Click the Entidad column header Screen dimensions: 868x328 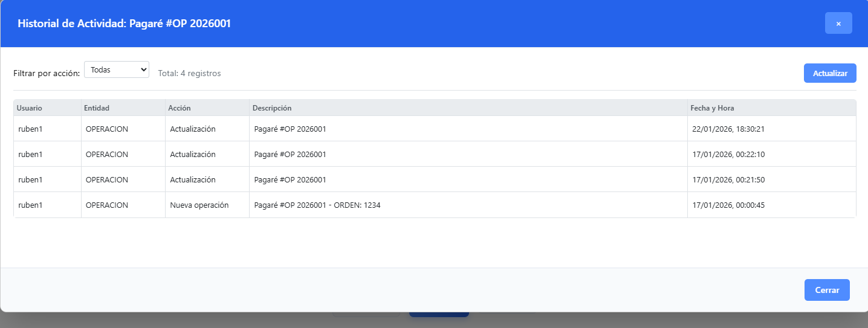click(97, 108)
